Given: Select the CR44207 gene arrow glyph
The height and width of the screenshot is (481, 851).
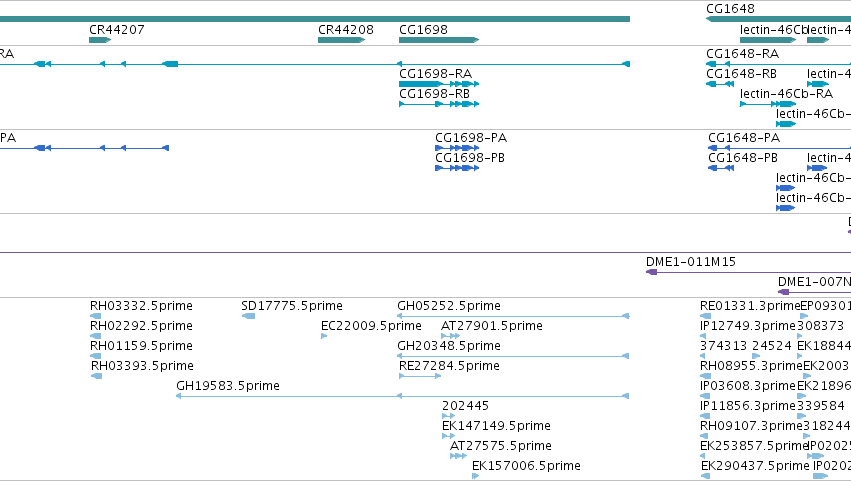Looking at the screenshot, I should (x=100, y=40).
